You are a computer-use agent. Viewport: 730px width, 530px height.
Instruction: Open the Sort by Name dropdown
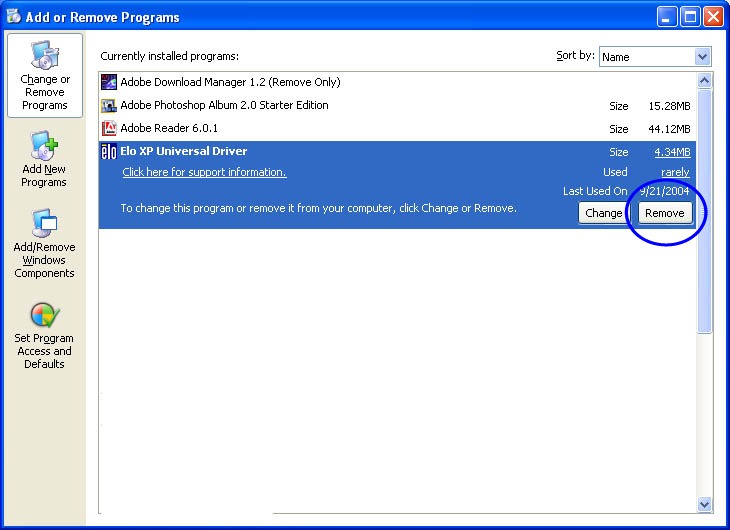655,57
